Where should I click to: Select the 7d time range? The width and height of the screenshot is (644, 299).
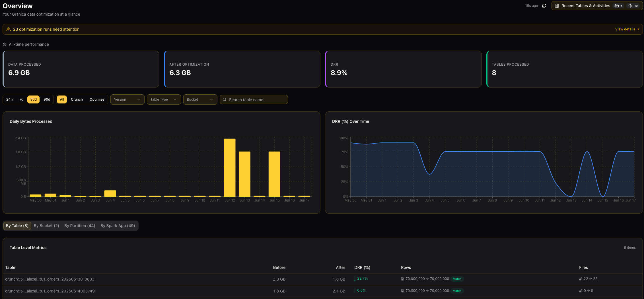21,99
